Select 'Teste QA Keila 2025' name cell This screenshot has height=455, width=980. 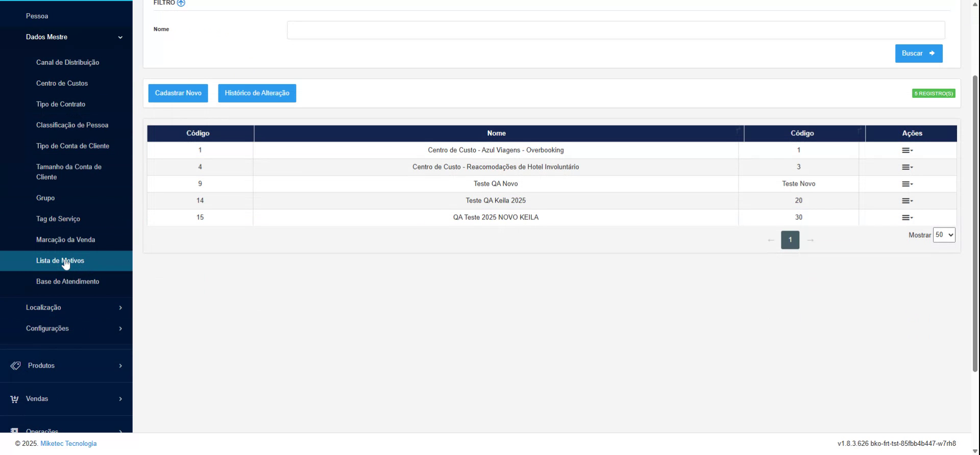[x=496, y=201]
